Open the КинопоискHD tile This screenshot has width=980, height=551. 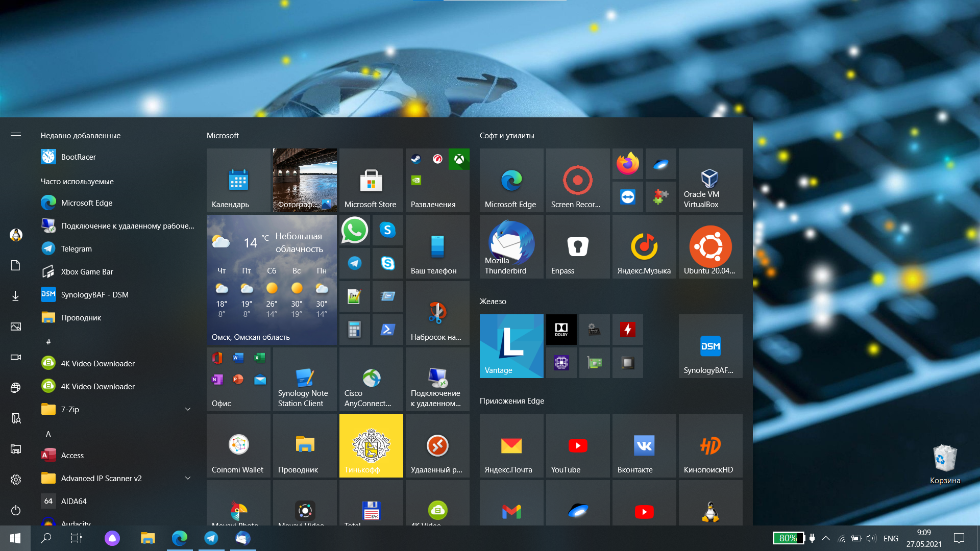coord(710,445)
